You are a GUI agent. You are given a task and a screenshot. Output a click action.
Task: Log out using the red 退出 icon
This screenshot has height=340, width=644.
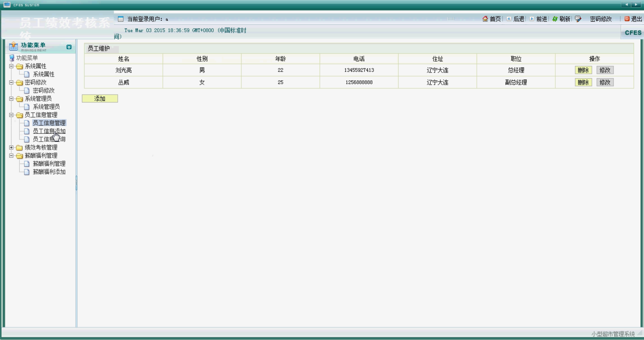tap(627, 19)
